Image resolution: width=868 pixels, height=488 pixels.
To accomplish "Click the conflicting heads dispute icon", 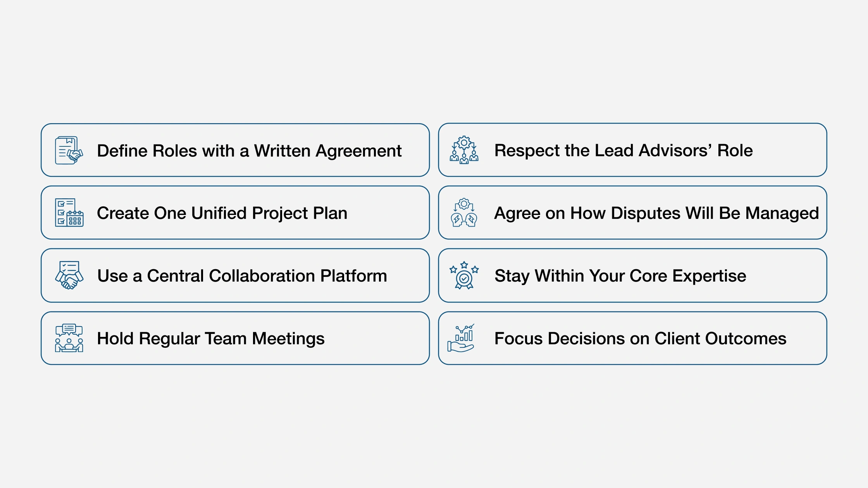I will [464, 213].
